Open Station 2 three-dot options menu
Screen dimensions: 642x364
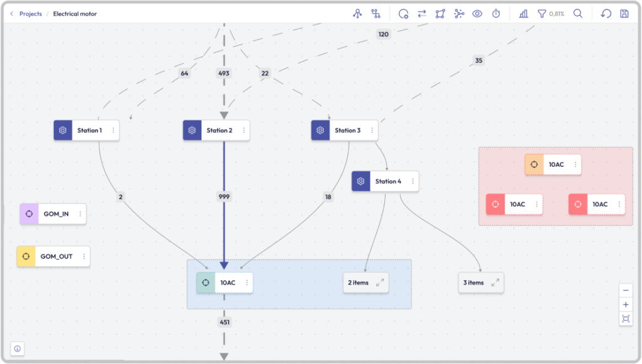tap(243, 130)
